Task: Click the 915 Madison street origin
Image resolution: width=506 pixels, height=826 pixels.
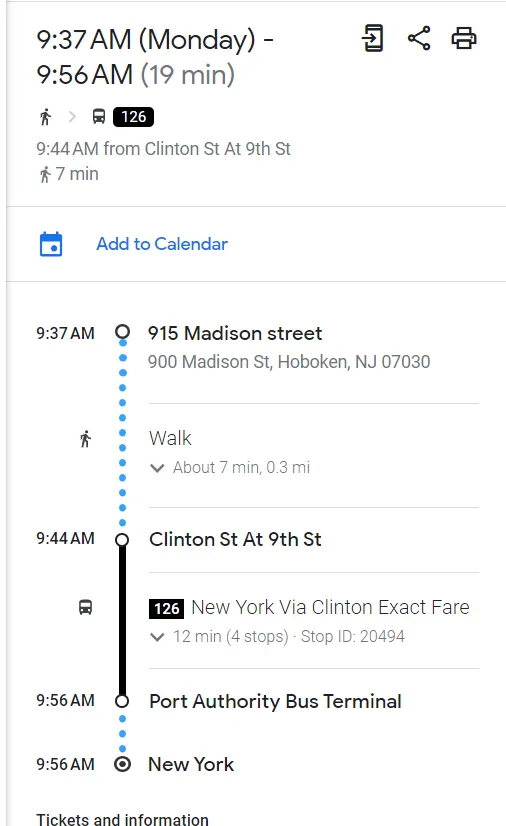Action: click(235, 333)
